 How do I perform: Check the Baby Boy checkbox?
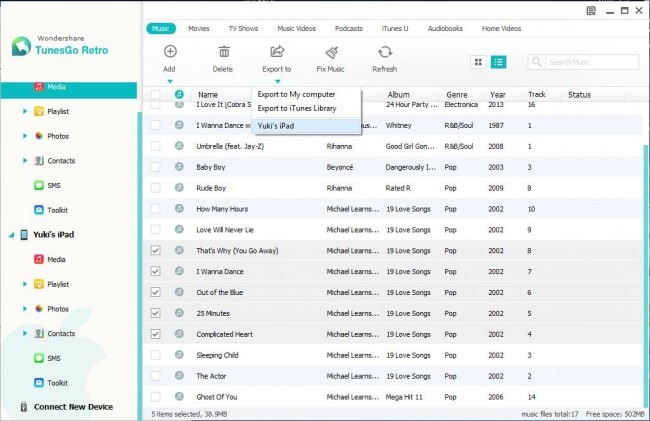(x=155, y=167)
